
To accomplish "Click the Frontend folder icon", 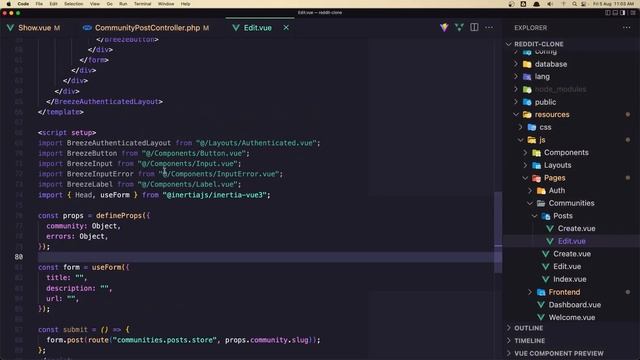I will click(x=541, y=292).
